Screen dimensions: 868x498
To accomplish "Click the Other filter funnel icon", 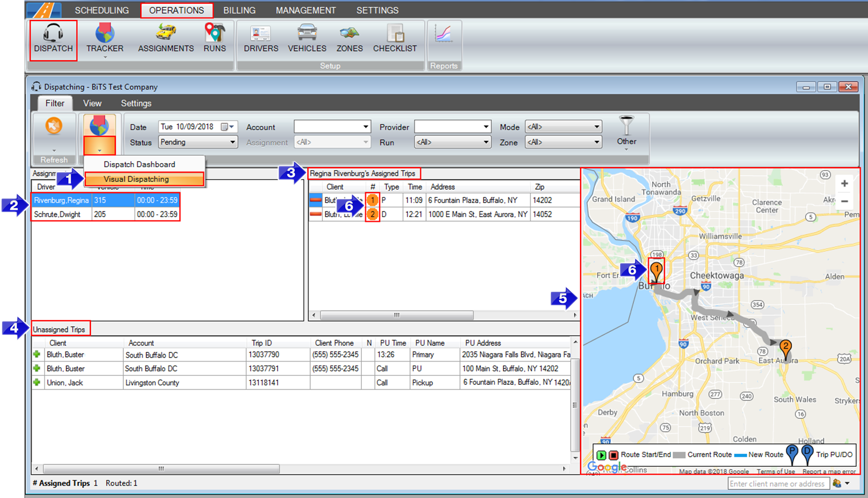I will (626, 126).
